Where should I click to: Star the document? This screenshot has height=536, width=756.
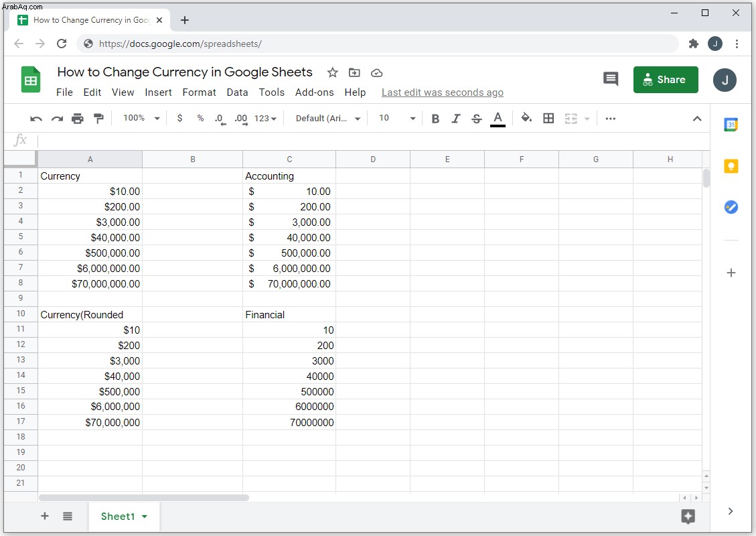[x=332, y=73]
